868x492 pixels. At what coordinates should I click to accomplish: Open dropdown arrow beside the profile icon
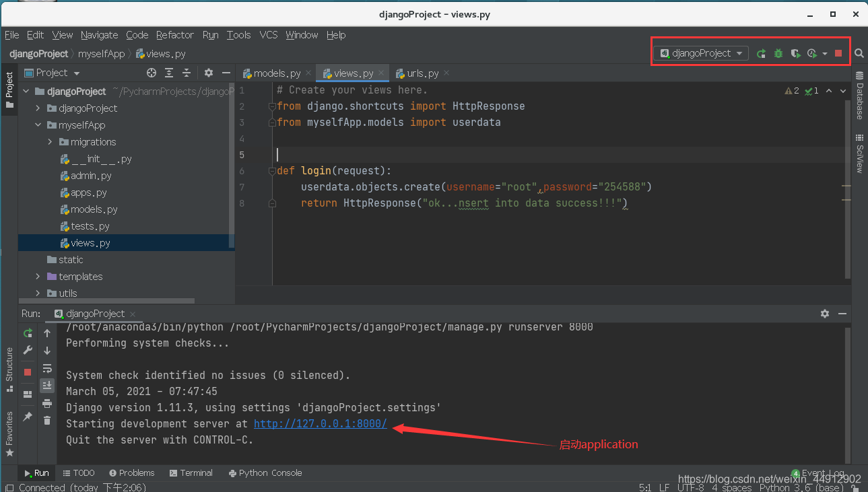(x=825, y=54)
